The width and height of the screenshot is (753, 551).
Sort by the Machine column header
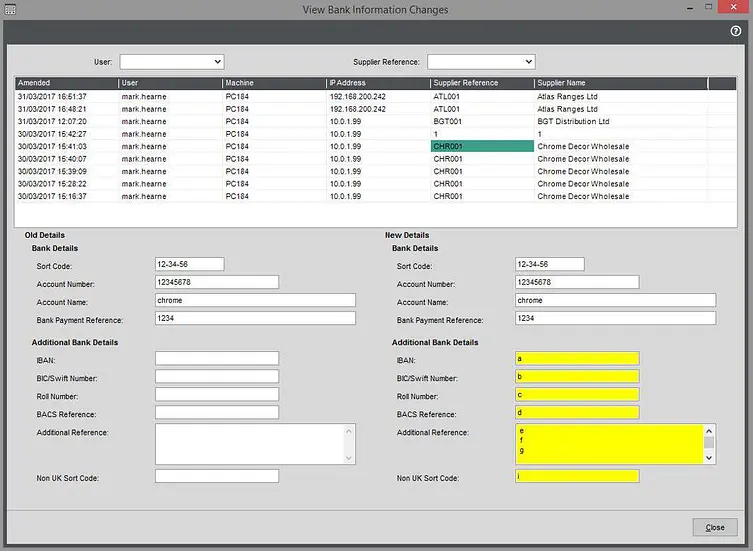coord(274,83)
